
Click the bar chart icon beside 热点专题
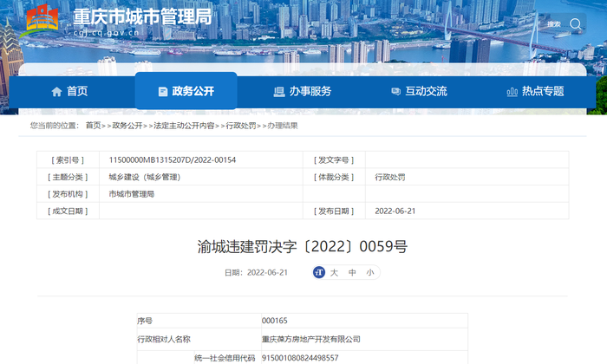tap(512, 92)
